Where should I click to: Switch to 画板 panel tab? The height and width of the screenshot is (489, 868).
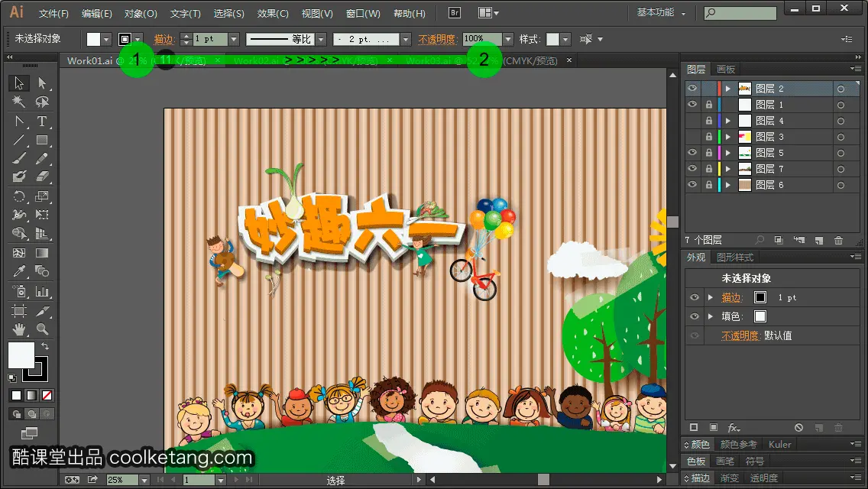[726, 70]
